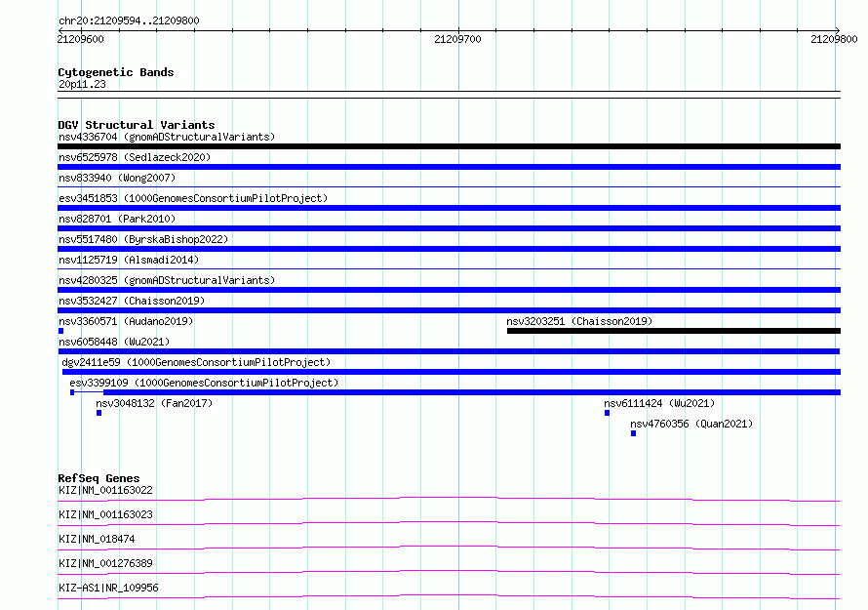Click the blue bar under nsv3532427
The height and width of the screenshot is (610, 868).
click(x=449, y=310)
